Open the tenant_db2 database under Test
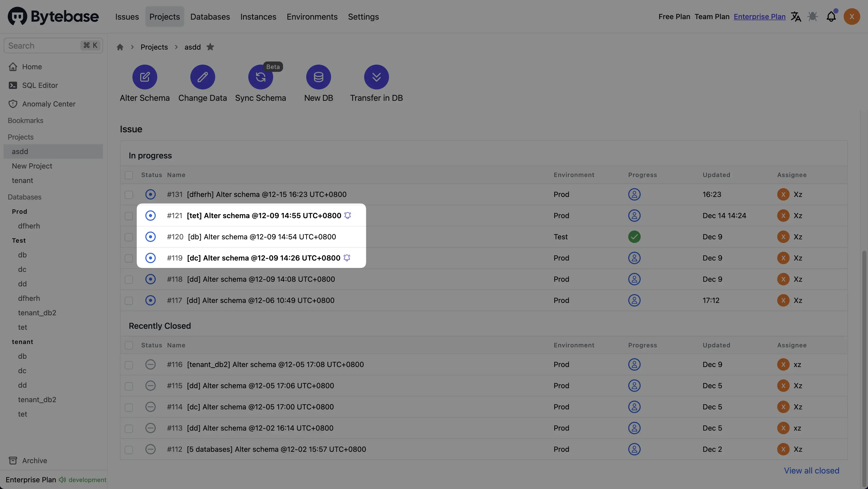The width and height of the screenshot is (868, 489). point(37,313)
